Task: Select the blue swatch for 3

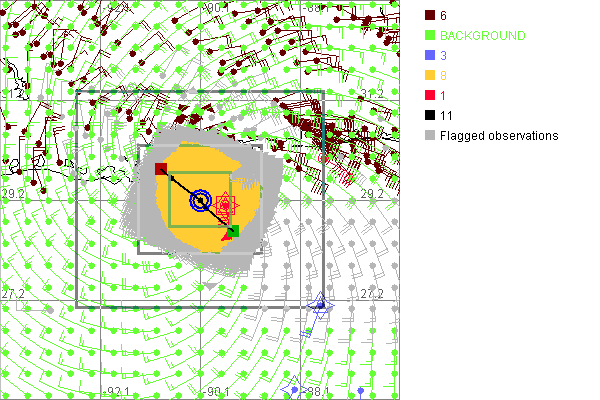Action: coord(429,55)
